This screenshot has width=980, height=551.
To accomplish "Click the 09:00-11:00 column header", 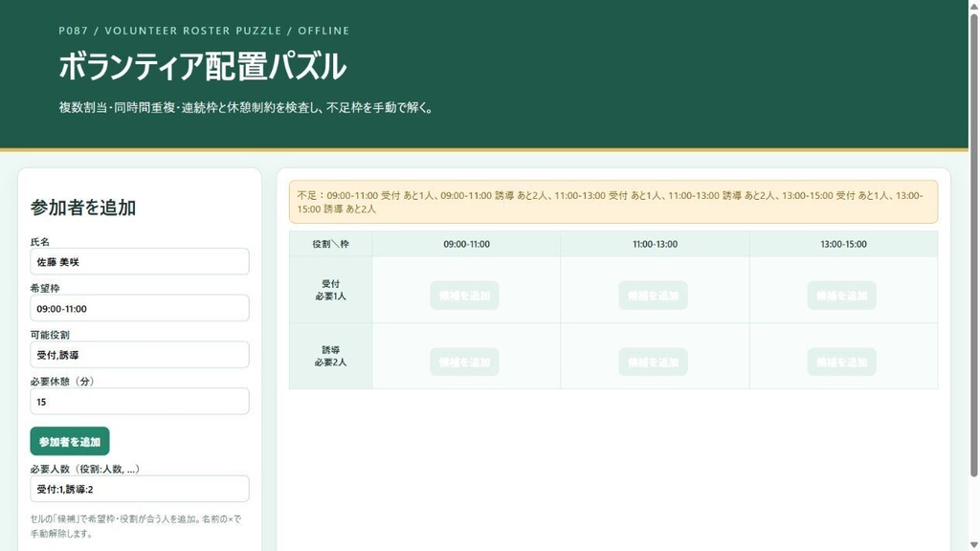I will [466, 244].
